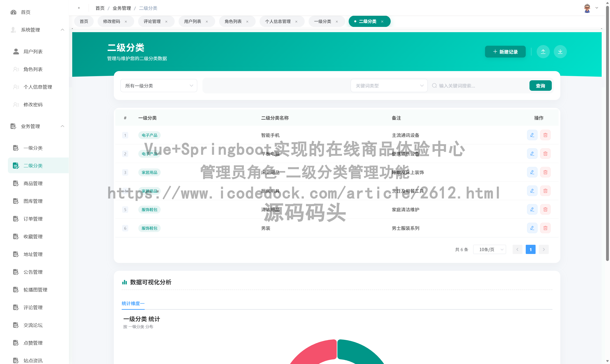Image resolution: width=610 pixels, height=364 pixels.
Task: Click the upload icon next to 新建记录
Action: [x=543, y=51]
